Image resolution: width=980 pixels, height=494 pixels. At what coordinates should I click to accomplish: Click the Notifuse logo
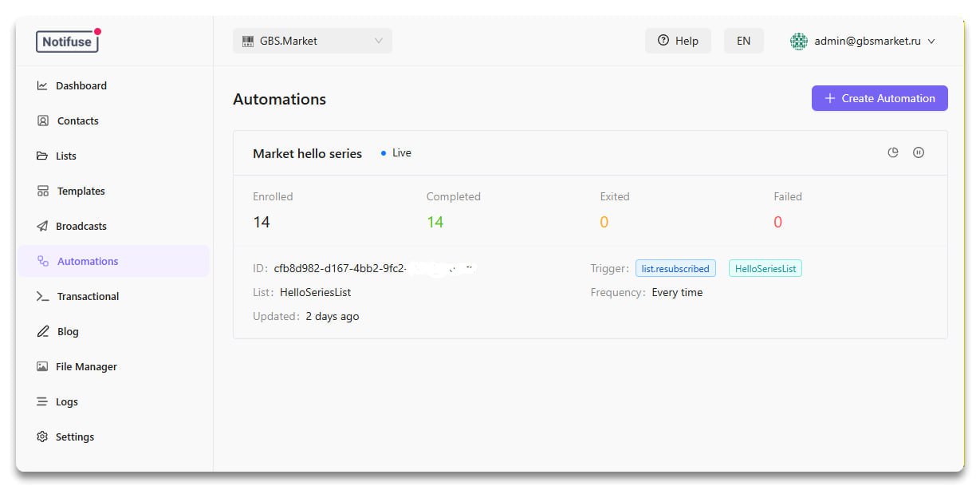click(x=67, y=41)
